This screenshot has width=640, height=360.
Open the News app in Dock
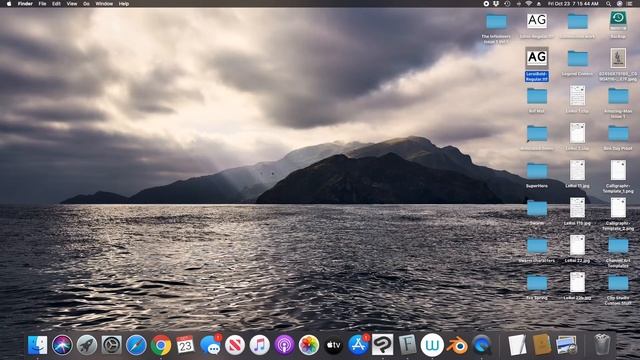235,345
